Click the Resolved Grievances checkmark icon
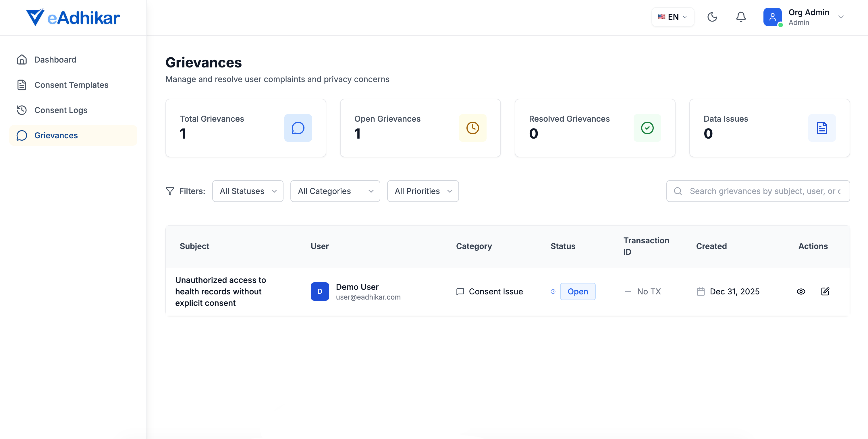The image size is (868, 439). click(647, 128)
